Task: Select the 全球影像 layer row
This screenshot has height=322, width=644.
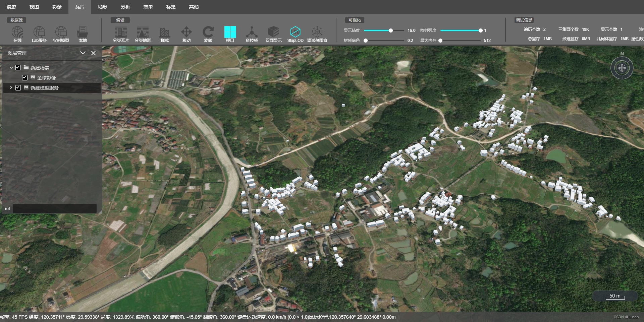Action: click(52, 78)
